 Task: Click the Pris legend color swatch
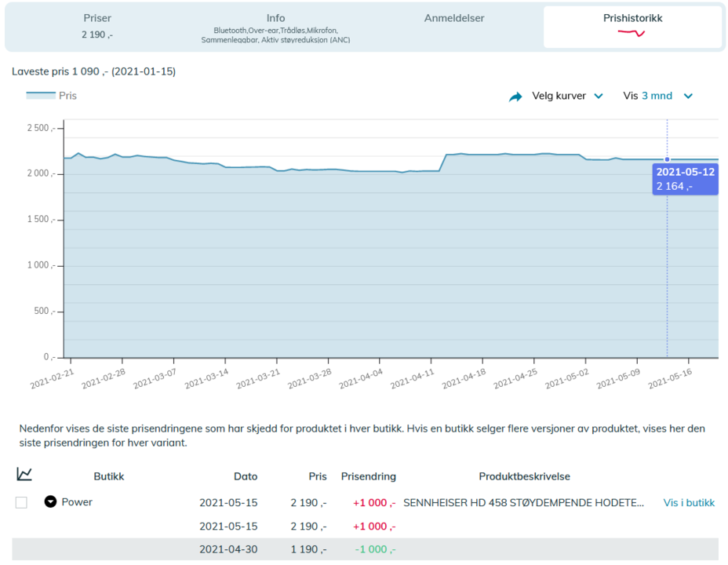coord(41,96)
